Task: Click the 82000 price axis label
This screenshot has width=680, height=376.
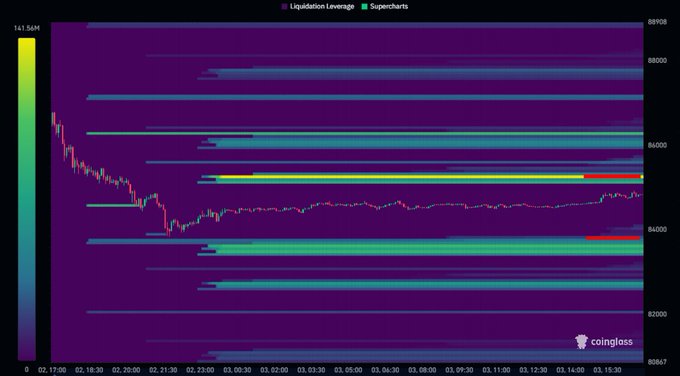Action: pos(657,314)
